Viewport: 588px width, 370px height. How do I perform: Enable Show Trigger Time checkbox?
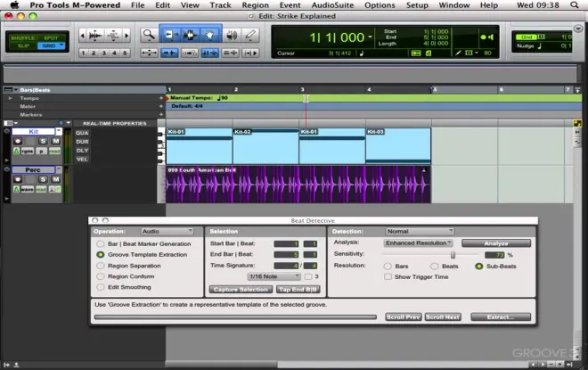(388, 276)
